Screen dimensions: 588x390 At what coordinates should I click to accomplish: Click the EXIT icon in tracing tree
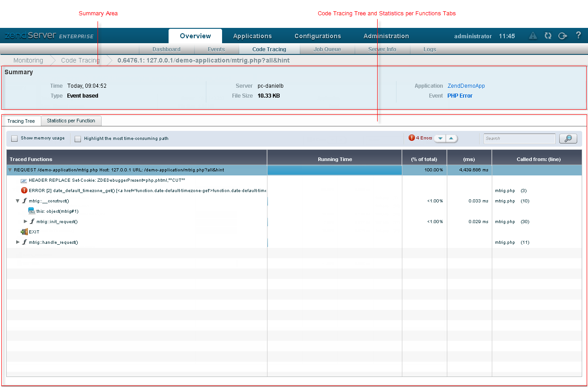24,232
